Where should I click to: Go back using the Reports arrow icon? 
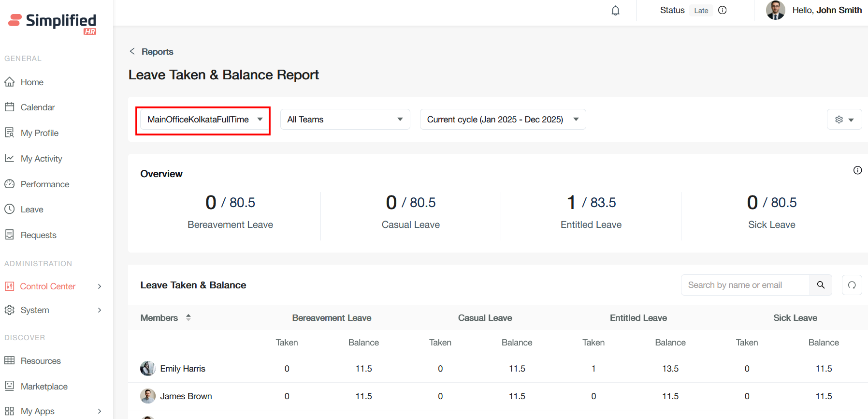(132, 51)
